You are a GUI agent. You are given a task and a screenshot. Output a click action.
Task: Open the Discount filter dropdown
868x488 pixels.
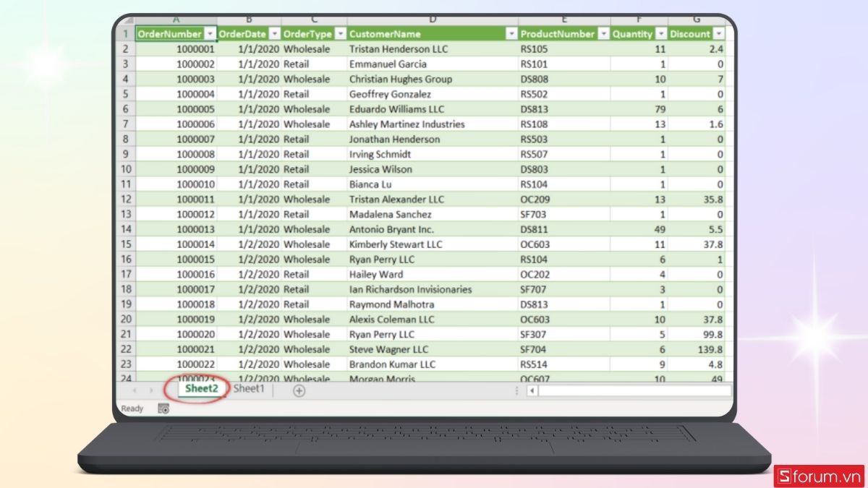click(x=718, y=34)
